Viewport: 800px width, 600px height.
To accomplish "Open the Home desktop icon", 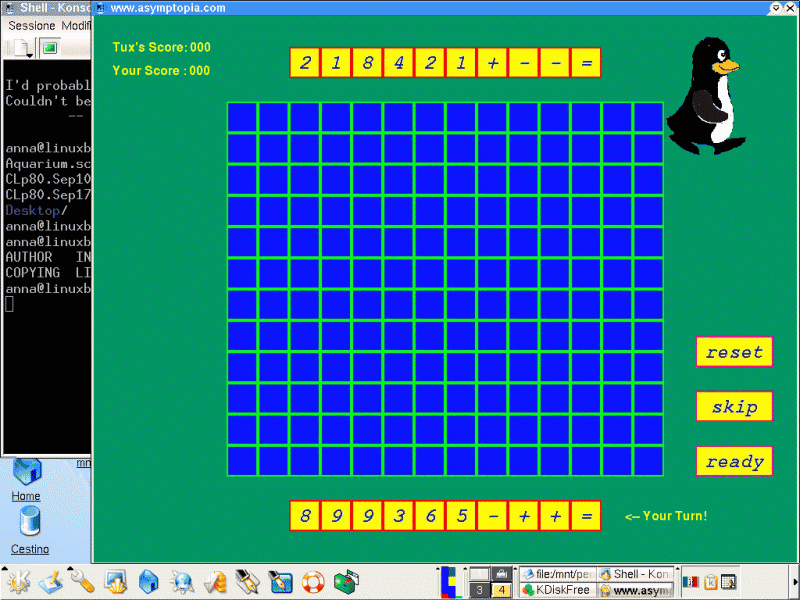I will click(26, 480).
